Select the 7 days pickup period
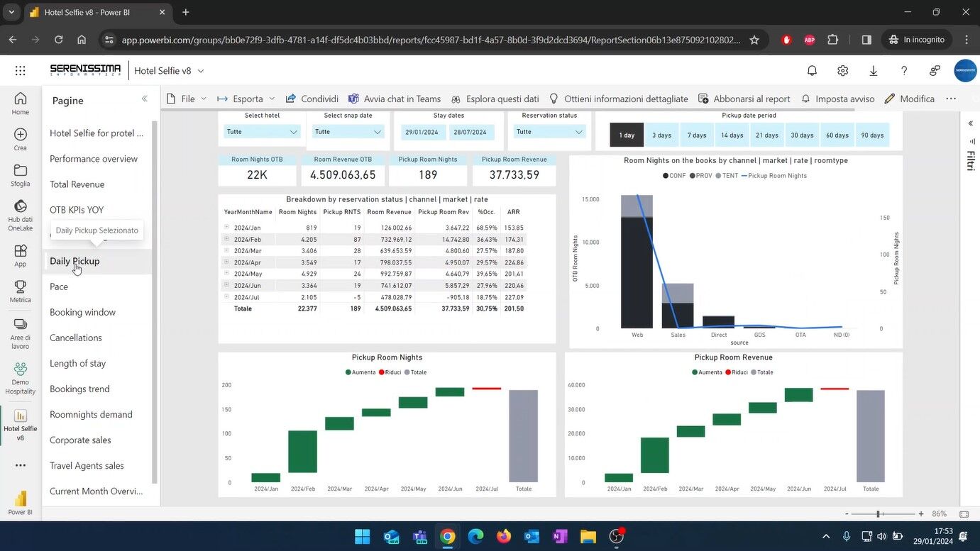The image size is (980, 551). pyautogui.click(x=696, y=135)
